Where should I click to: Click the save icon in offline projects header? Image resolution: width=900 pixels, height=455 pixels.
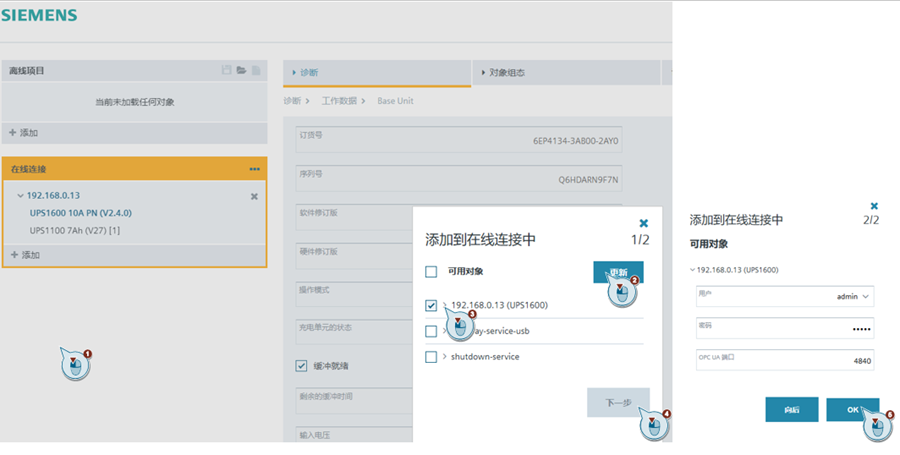tap(227, 71)
